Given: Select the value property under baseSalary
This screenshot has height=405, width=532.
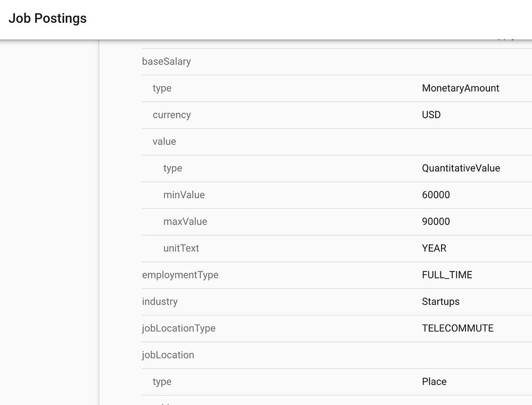Looking at the screenshot, I should (164, 142).
